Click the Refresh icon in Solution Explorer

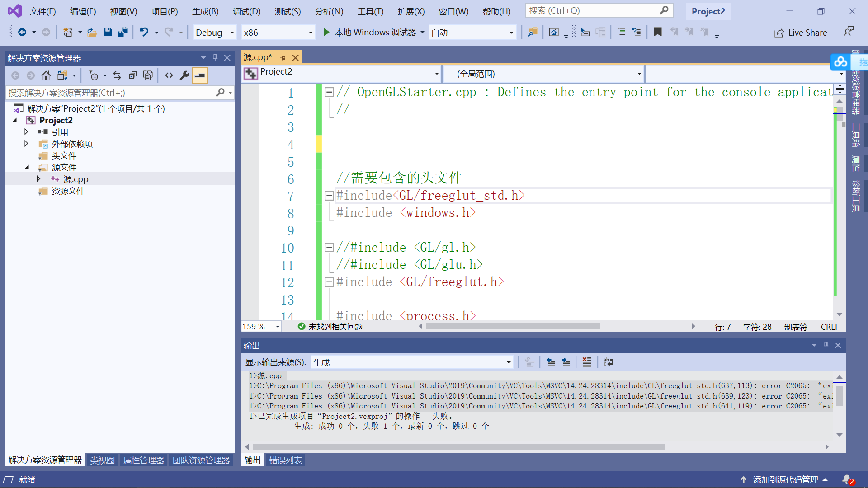tap(117, 75)
